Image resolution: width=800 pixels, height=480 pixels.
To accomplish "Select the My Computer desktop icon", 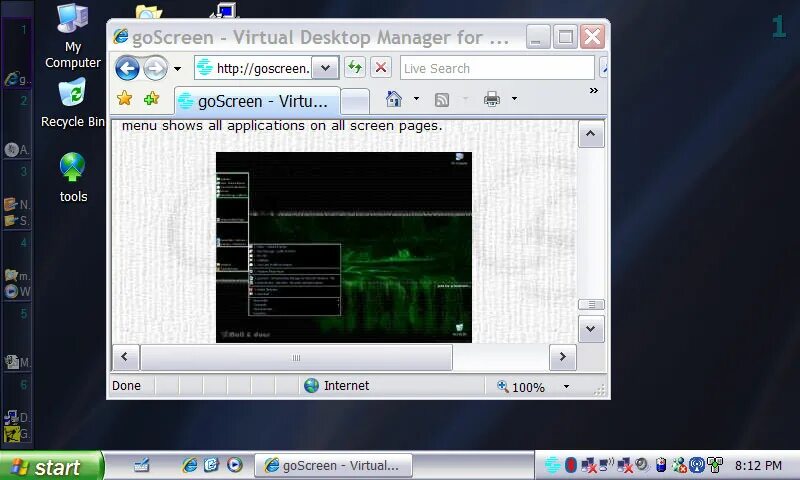I will [72, 36].
